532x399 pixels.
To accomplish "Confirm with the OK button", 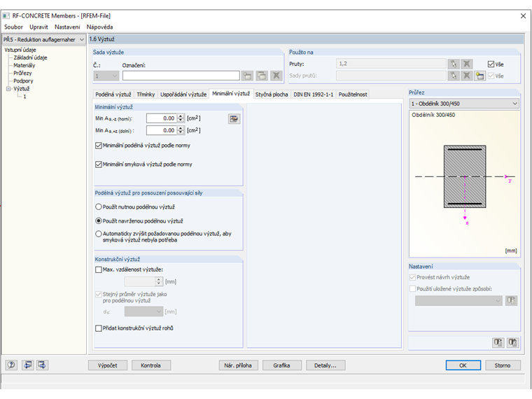I will point(463,365).
